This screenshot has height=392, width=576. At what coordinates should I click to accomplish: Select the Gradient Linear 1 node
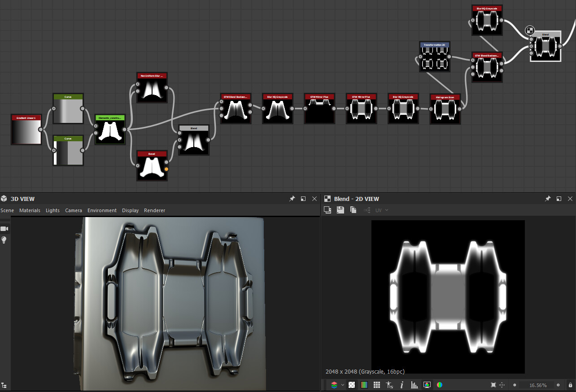[x=26, y=130]
